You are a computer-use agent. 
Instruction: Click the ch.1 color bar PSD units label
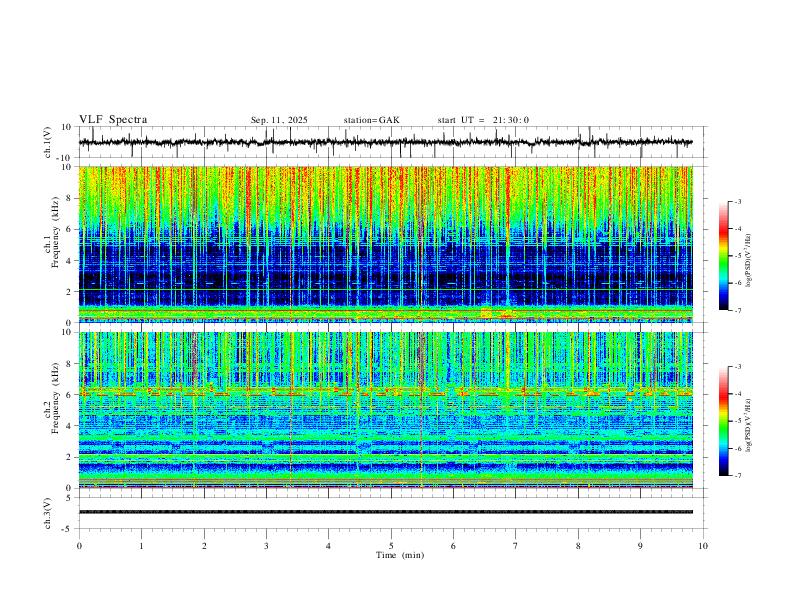(749, 261)
